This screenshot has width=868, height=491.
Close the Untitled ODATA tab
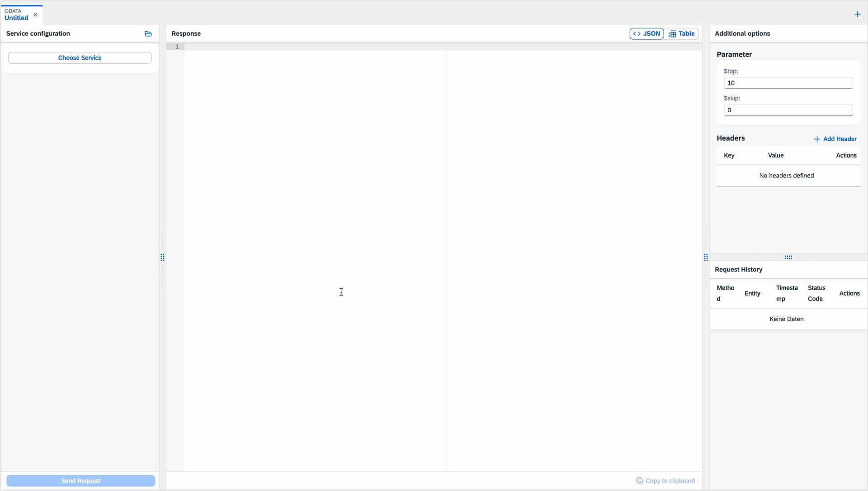pyautogui.click(x=35, y=15)
